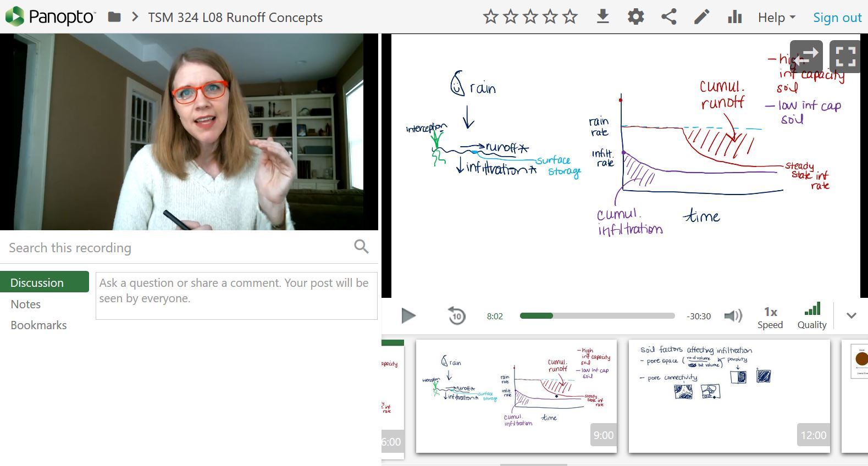Rewind 10 seconds in the video
Image resolution: width=868 pixels, height=466 pixels.
456,316
